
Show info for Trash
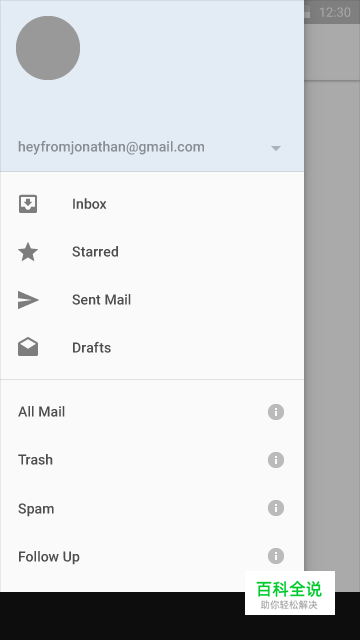tap(276, 460)
